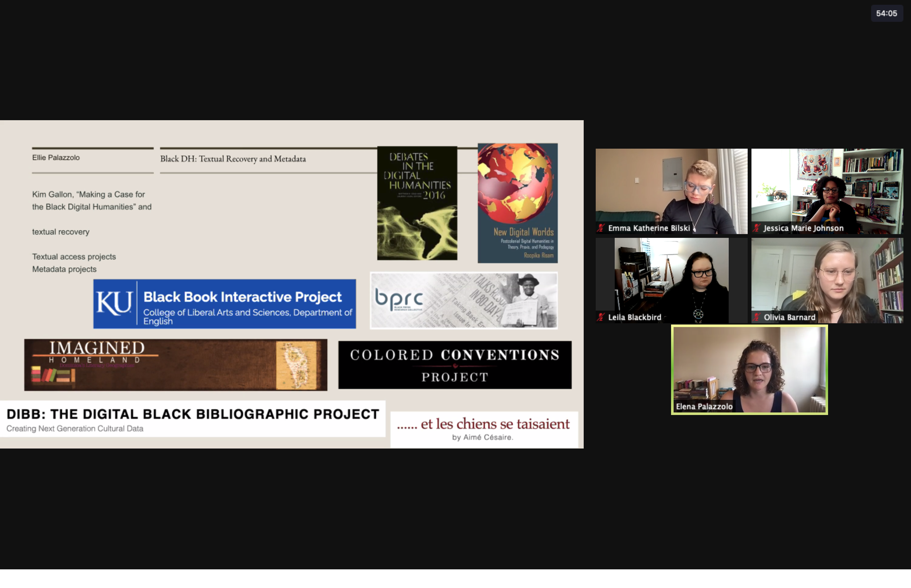Select Leila Blackbird's video tile
Screen dimensions: 911x588
pos(671,280)
